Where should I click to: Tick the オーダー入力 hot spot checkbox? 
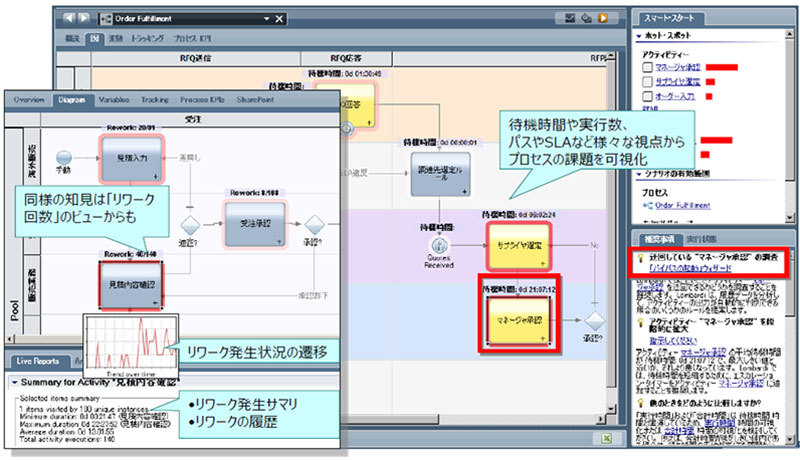[x=647, y=96]
